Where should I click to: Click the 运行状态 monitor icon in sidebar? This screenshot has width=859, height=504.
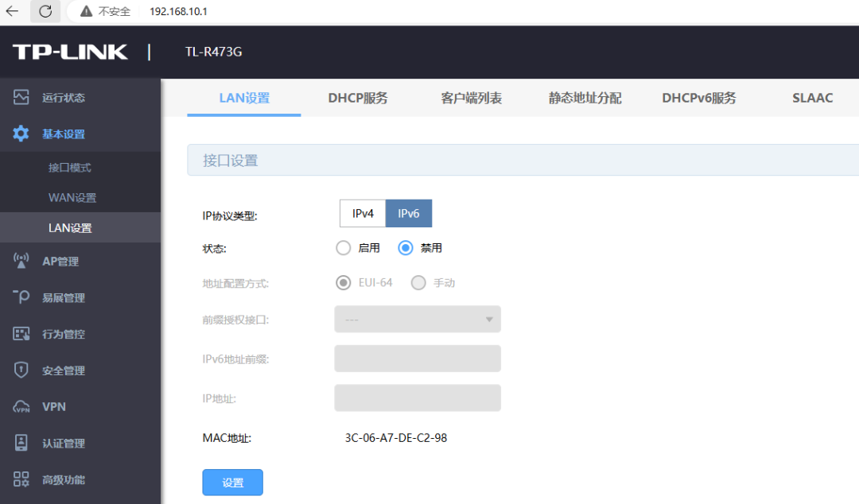(x=21, y=98)
